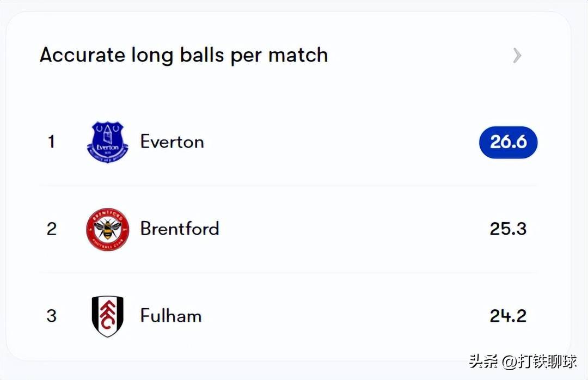588x380 pixels.
Task: Click the Everton club crest
Action: point(108,142)
